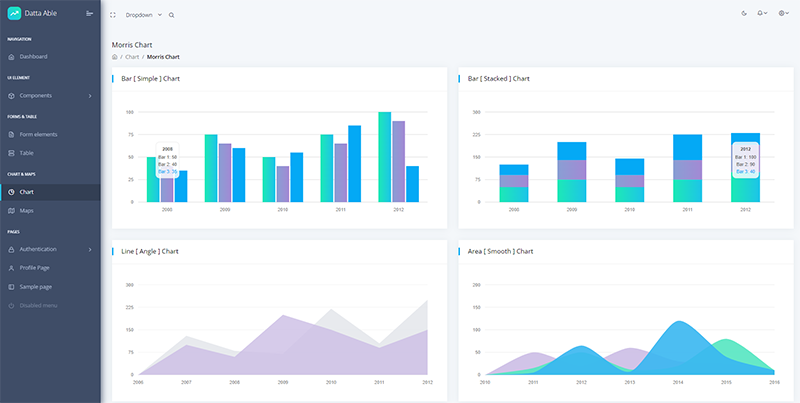Click the Authentication lock icon
Image resolution: width=800 pixels, height=403 pixels.
click(x=11, y=249)
